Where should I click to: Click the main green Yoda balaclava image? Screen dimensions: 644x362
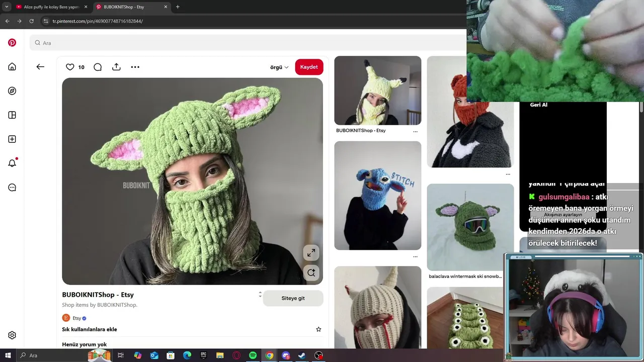coord(192,181)
